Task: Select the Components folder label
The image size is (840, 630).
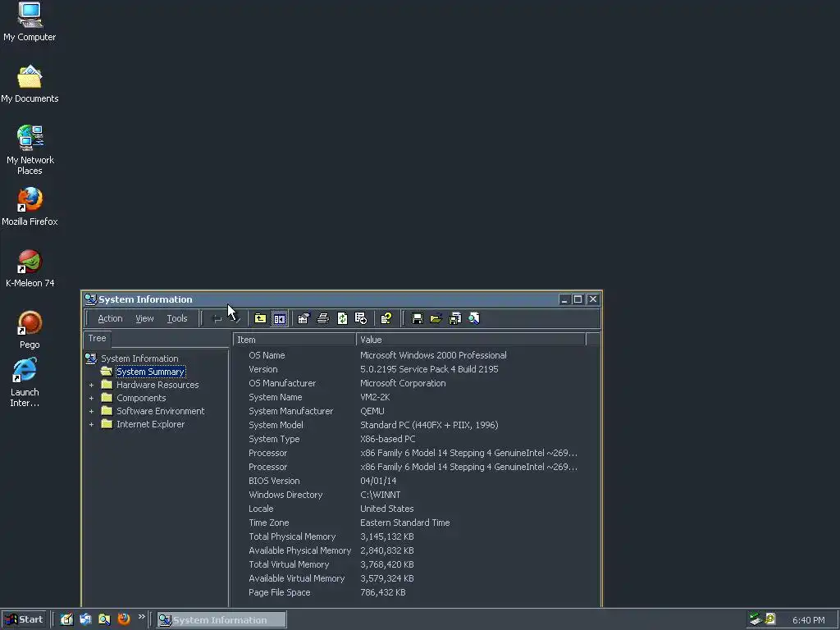Action: (x=141, y=398)
